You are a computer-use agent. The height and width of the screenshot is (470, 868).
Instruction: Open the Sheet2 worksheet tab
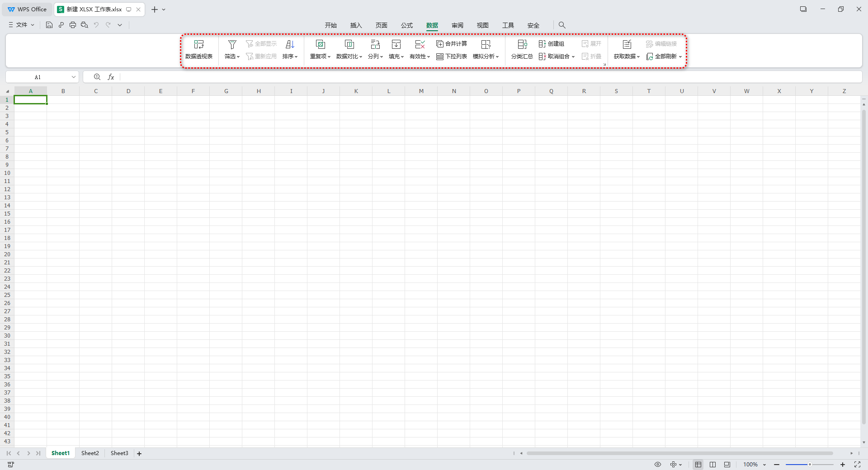pyautogui.click(x=90, y=453)
